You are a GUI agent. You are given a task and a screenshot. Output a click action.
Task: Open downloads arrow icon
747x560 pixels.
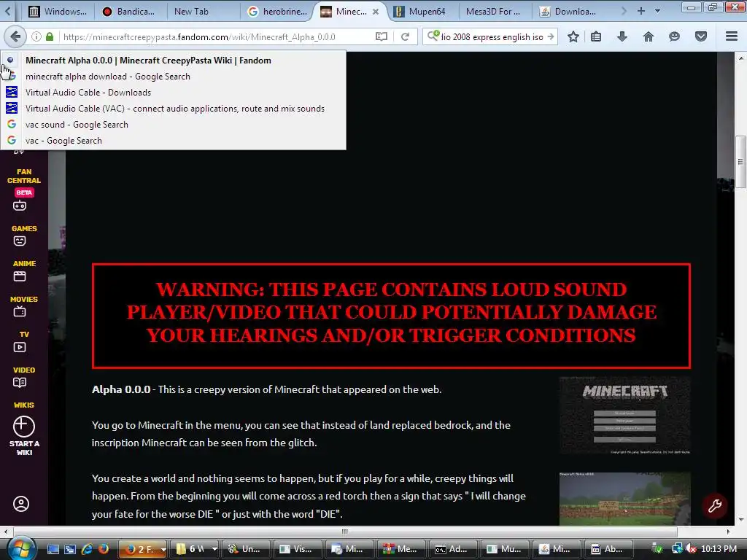pyautogui.click(x=622, y=36)
